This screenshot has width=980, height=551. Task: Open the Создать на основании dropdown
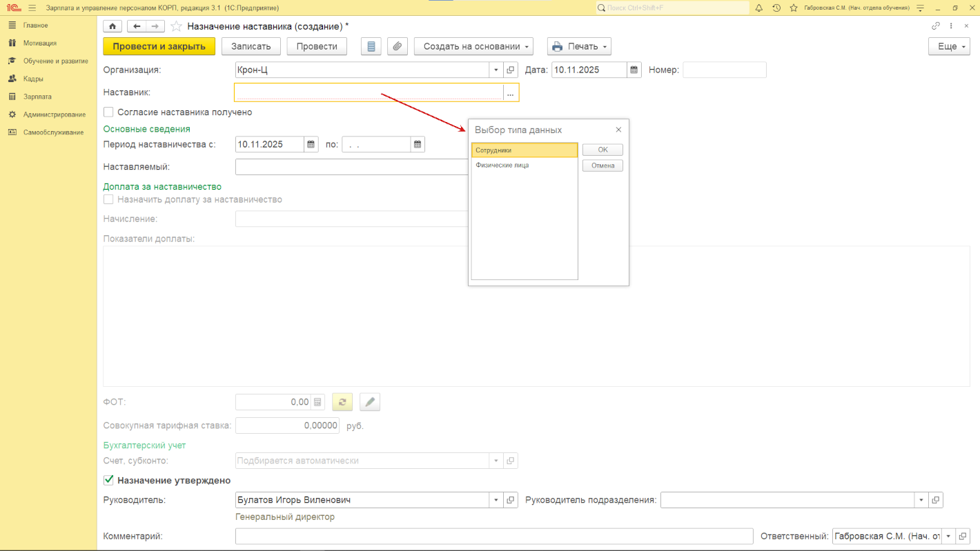[x=473, y=46]
